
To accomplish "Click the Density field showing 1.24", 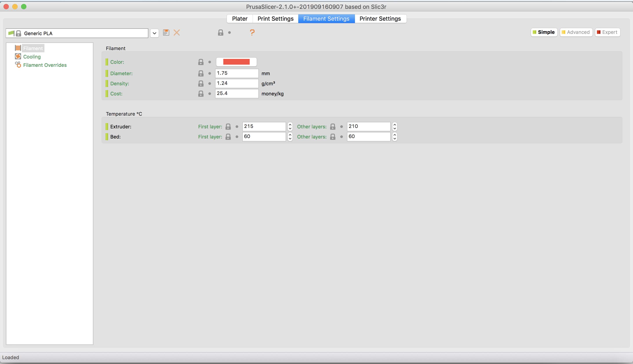I will (x=237, y=83).
